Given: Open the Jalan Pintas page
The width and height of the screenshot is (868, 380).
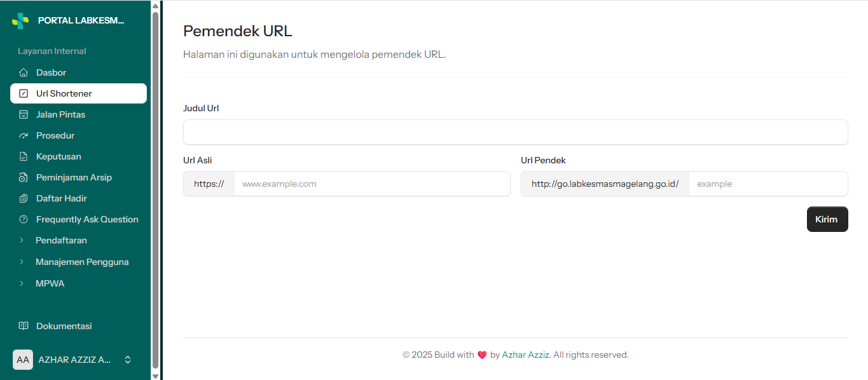Looking at the screenshot, I should pyautogui.click(x=78, y=114).
